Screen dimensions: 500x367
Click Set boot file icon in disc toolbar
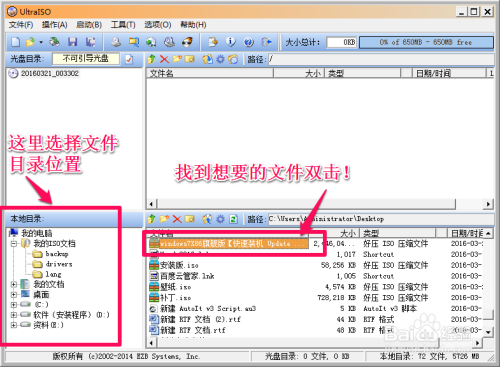[233, 59]
